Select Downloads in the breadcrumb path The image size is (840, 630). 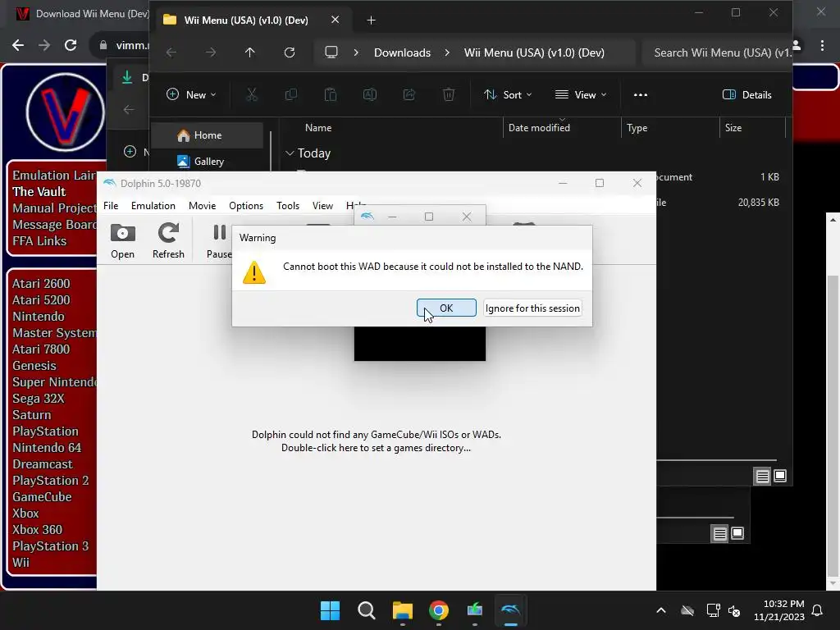pyautogui.click(x=402, y=52)
